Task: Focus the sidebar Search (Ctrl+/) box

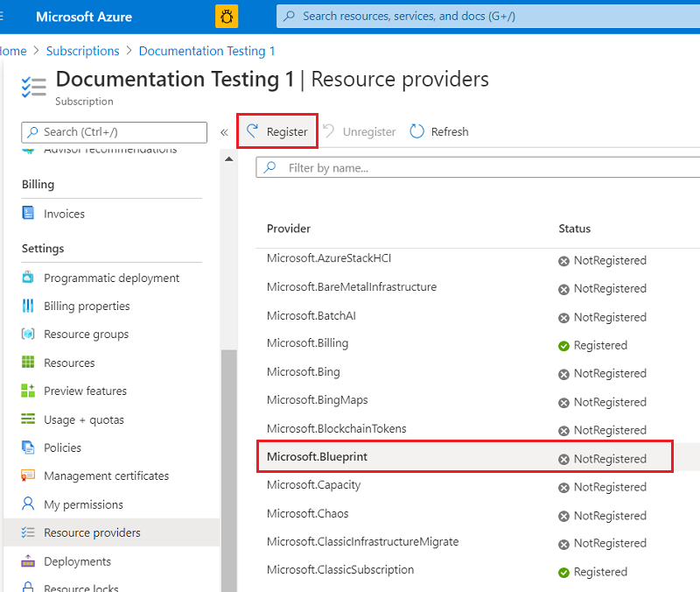Action: (115, 132)
